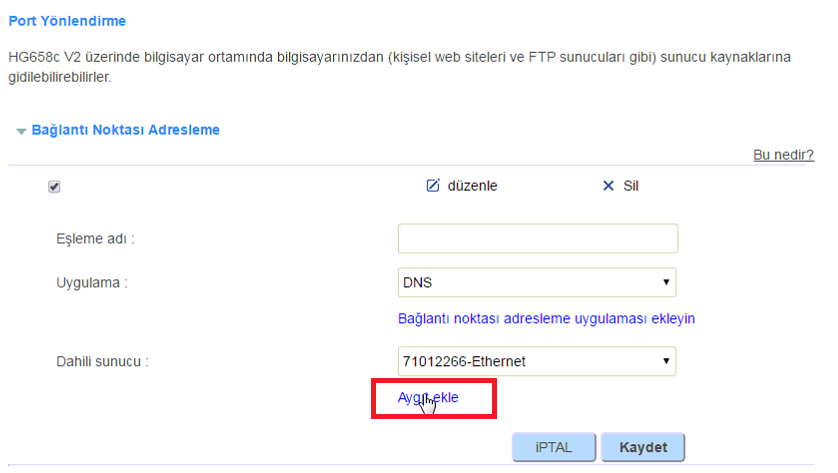This screenshot has width=838, height=473.
Task: Click the düzenle text label
Action: pos(472,186)
